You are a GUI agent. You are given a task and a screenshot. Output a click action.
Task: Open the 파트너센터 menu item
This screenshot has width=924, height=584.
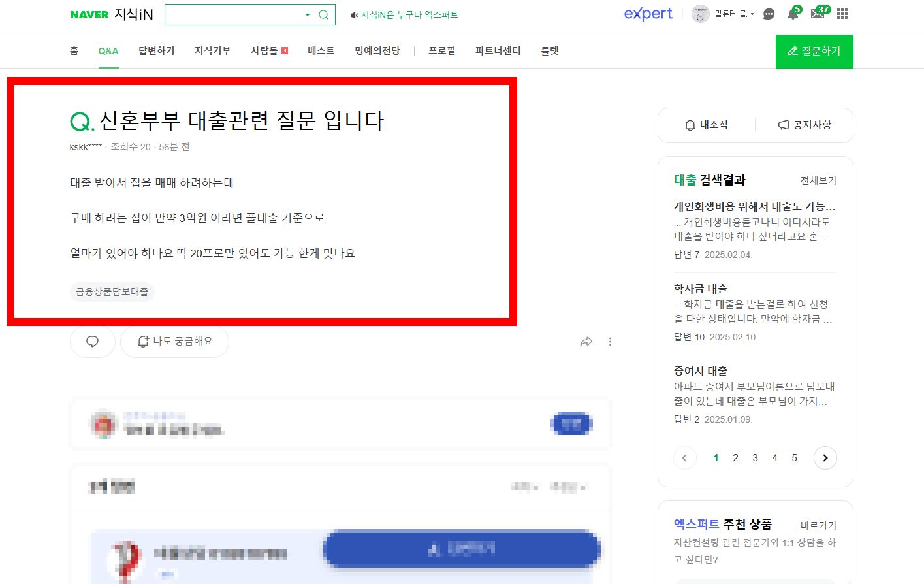pos(498,51)
